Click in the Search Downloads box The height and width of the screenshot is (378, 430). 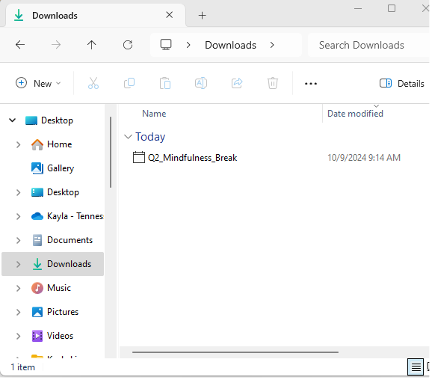[368, 45]
